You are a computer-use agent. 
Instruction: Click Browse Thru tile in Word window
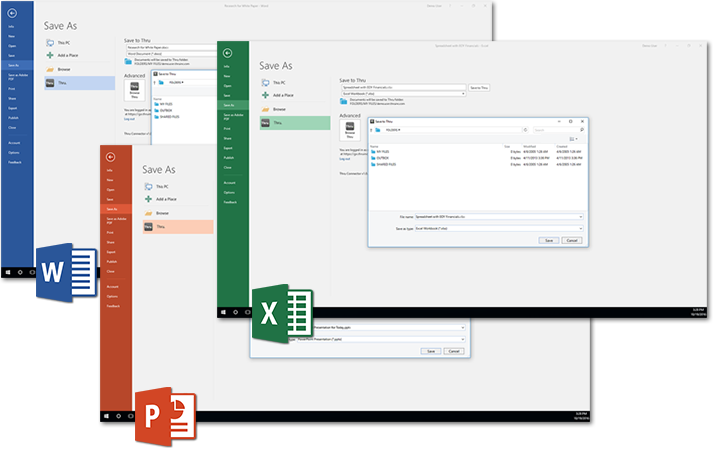click(x=135, y=90)
